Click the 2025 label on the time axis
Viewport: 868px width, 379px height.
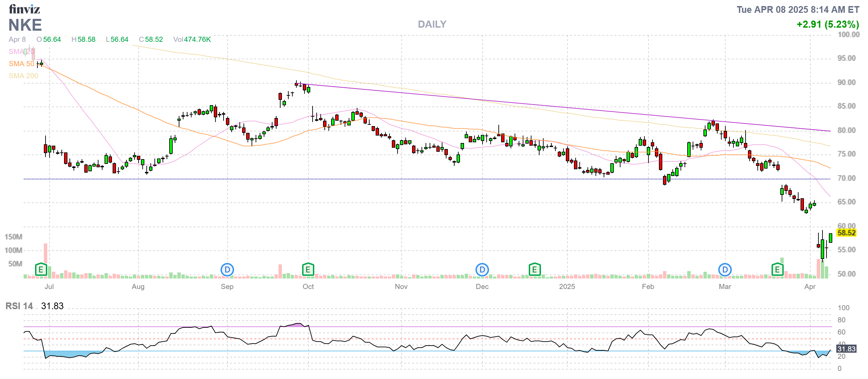pos(567,287)
